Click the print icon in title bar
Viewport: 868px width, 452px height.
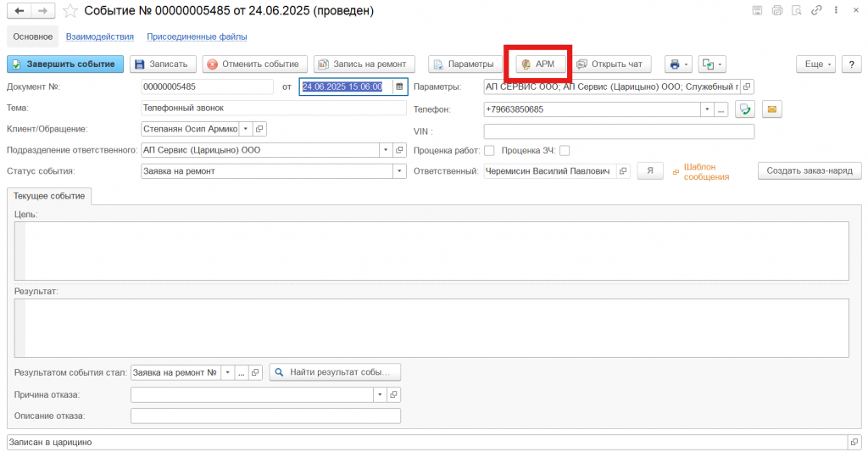776,11
